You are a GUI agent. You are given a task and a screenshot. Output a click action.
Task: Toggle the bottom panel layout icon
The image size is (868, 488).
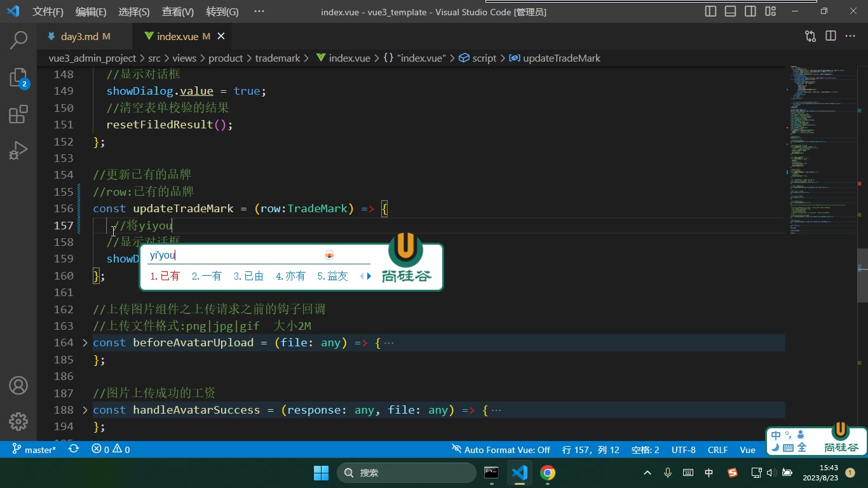pos(731,11)
